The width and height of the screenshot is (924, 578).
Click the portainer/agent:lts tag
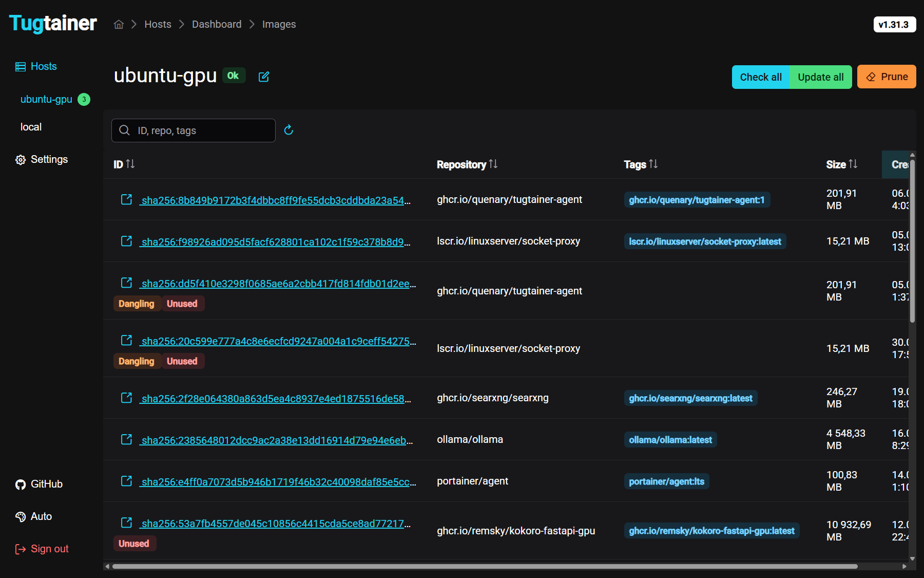pyautogui.click(x=666, y=481)
